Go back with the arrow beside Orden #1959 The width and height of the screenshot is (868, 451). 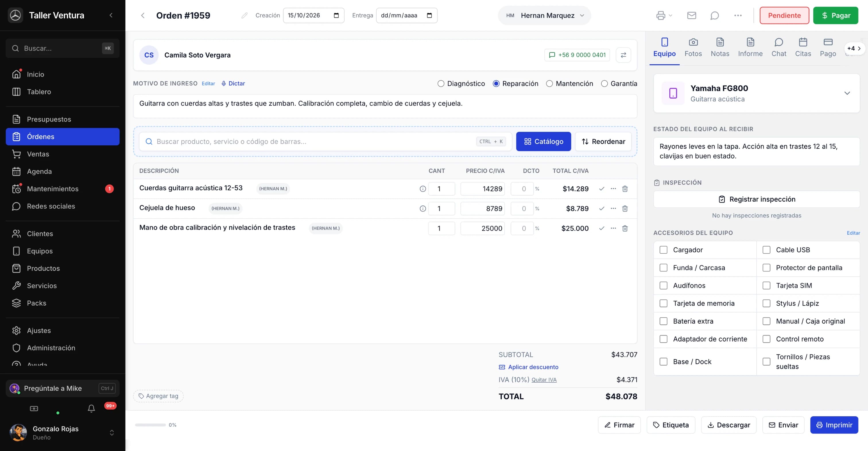click(143, 16)
